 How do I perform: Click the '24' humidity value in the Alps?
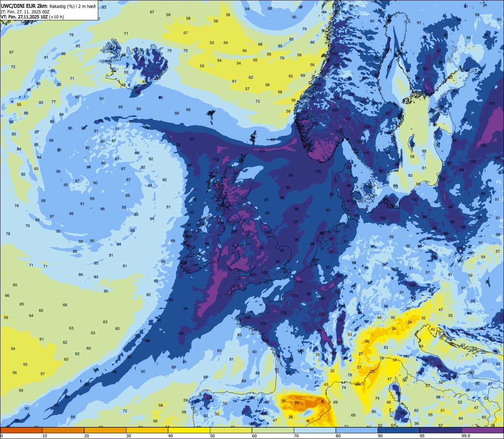point(394,328)
